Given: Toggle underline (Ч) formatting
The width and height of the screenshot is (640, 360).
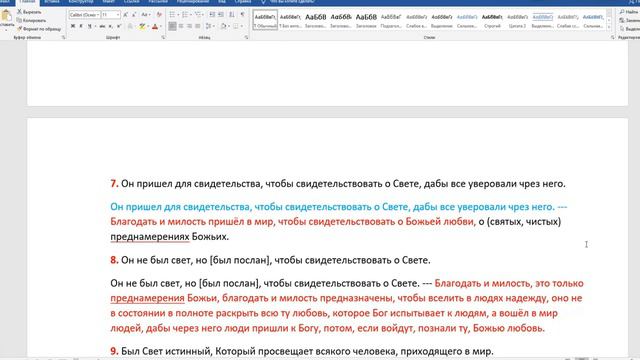Looking at the screenshot, I should (x=89, y=26).
